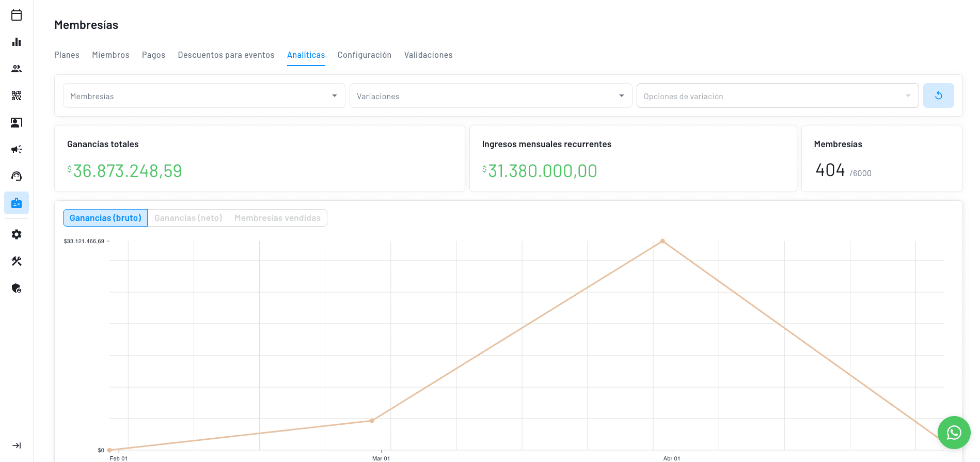Image resolution: width=980 pixels, height=462 pixels.
Task: Open the Variaciones dropdown
Action: [491, 95]
